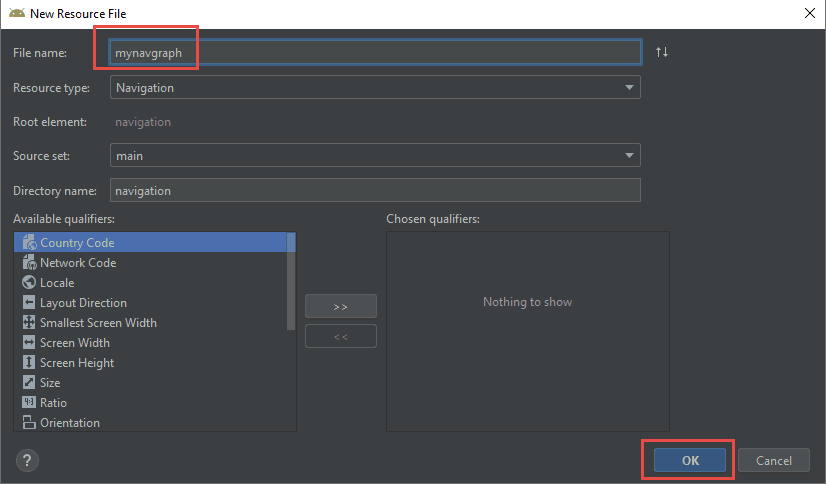
Task: Click the Locale globe icon
Action: click(x=28, y=283)
